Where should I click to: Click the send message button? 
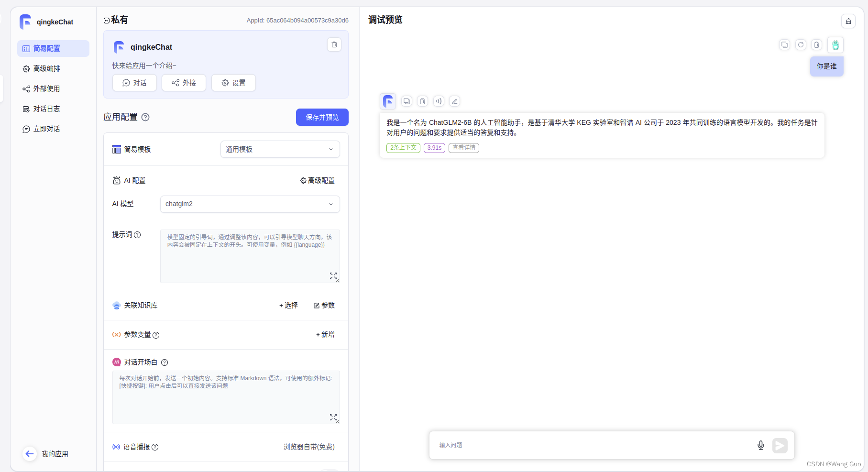pyautogui.click(x=780, y=446)
